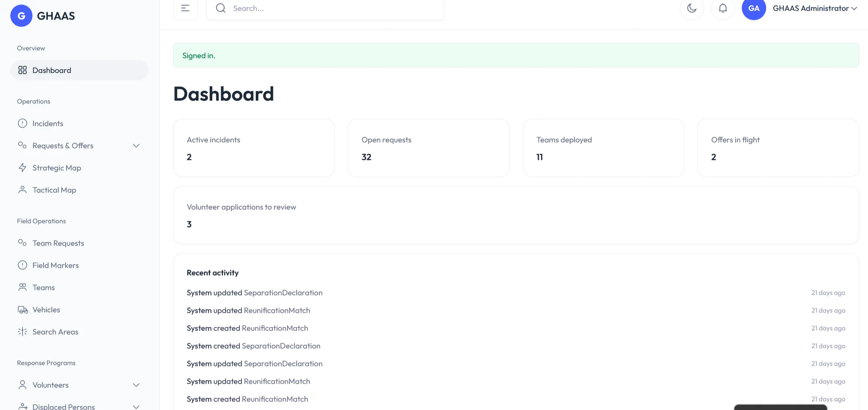Expand the Requests & Offers chevron
The width and height of the screenshot is (868, 410).
136,146
